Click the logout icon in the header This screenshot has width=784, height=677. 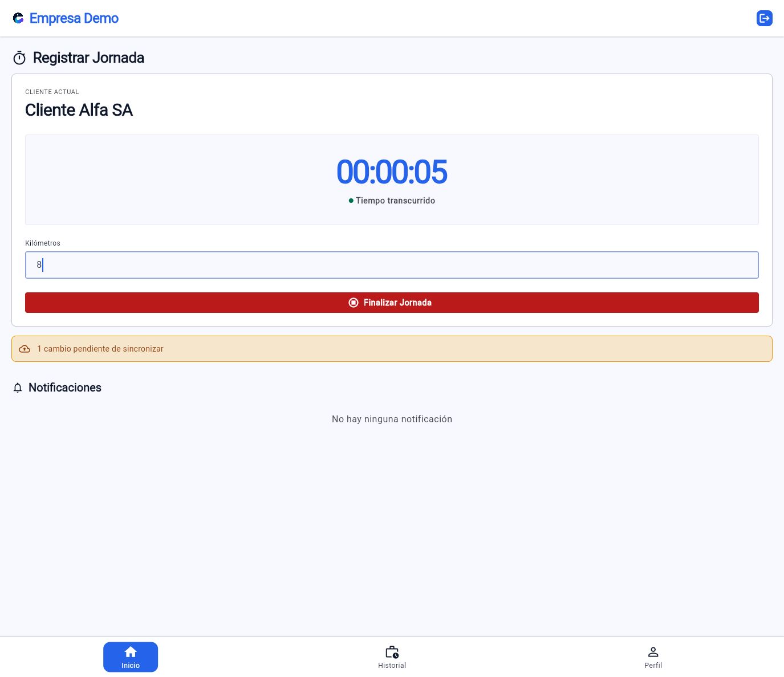(764, 18)
